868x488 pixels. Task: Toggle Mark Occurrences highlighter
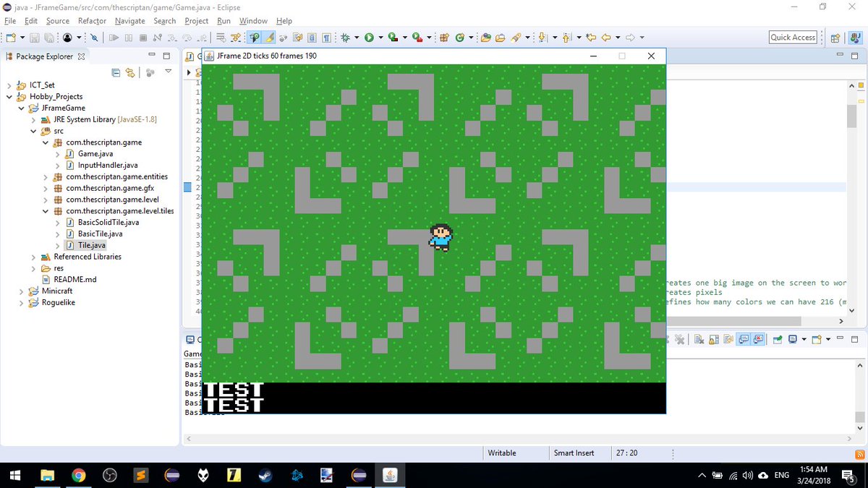click(268, 38)
